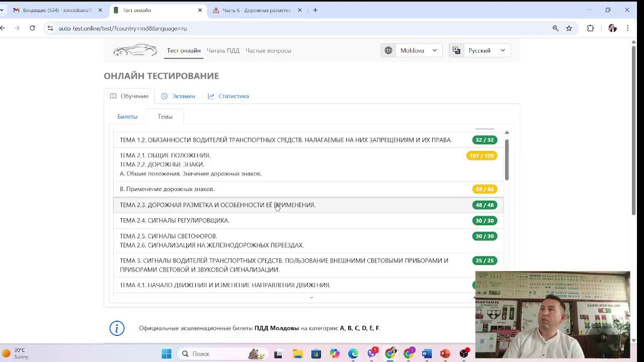Open ТЕМА 3 Сигналы водителей topic
The height and width of the screenshot is (362, 644).
[x=308, y=265]
